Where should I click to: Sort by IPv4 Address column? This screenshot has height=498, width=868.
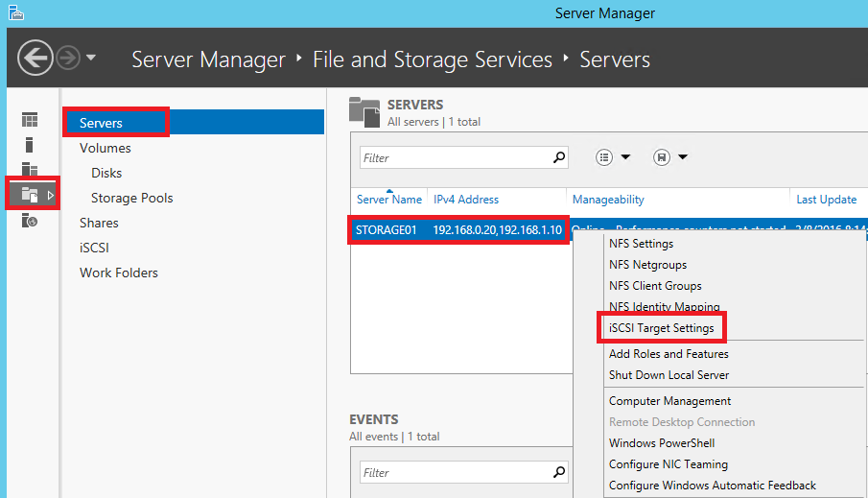(466, 200)
